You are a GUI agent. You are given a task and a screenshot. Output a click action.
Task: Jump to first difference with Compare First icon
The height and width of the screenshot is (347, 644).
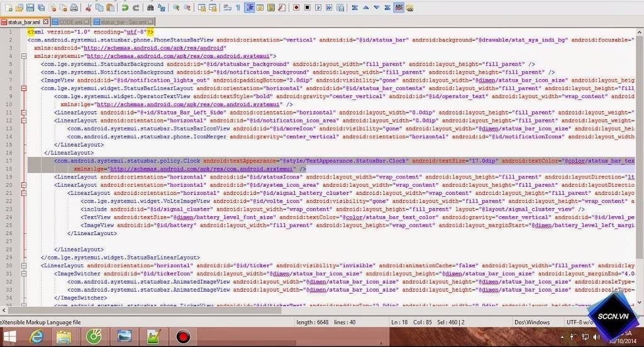[x=355, y=8]
